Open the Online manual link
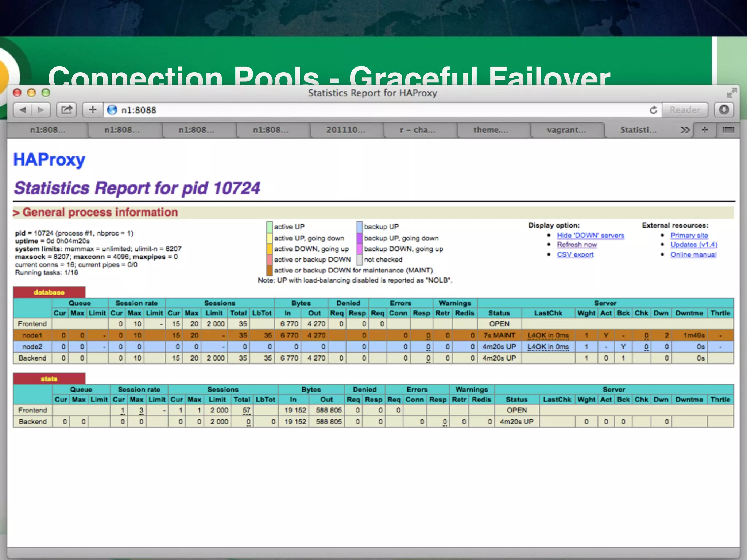 693,254
